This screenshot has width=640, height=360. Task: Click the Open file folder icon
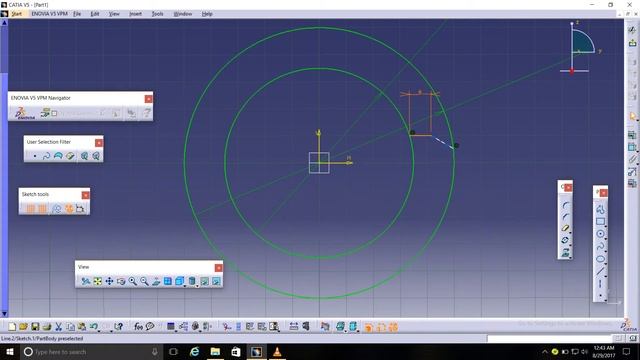tap(23, 327)
